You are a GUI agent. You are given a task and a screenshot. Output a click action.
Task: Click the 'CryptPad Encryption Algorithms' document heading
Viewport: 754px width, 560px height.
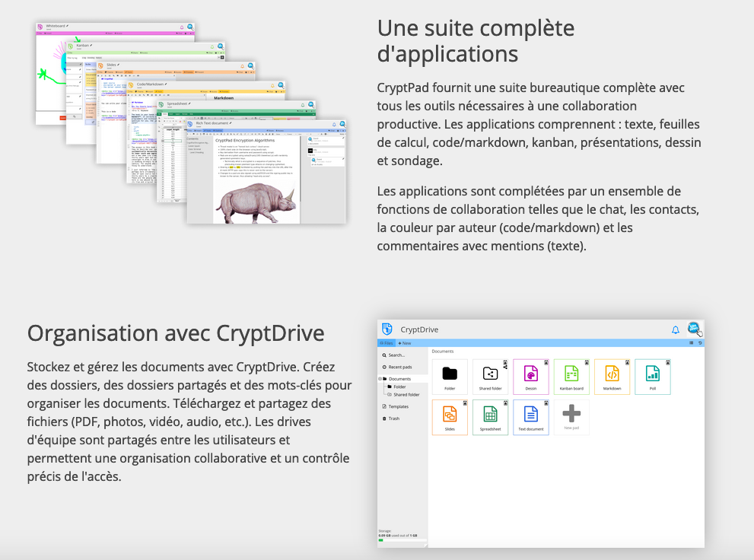coord(245,140)
